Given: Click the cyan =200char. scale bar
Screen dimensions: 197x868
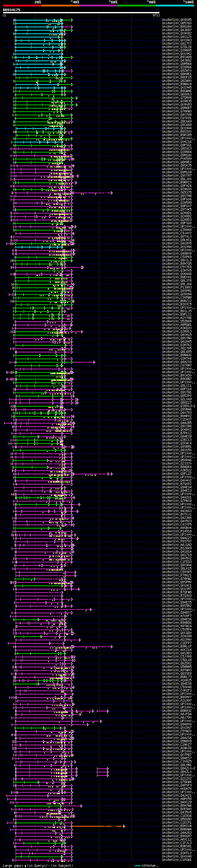Looking at the screenshot, I should pos(137,866).
